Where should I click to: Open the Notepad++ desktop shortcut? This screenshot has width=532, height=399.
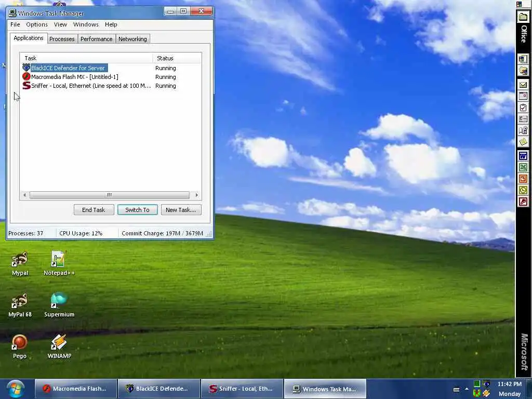click(59, 263)
